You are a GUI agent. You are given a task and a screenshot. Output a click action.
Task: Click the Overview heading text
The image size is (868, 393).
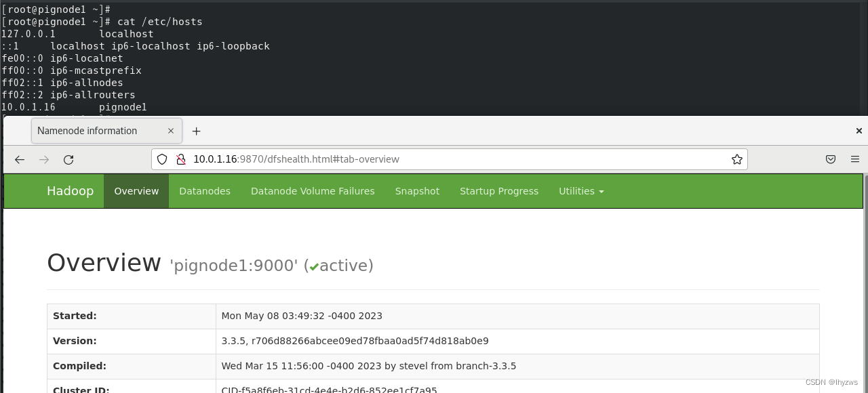(104, 263)
